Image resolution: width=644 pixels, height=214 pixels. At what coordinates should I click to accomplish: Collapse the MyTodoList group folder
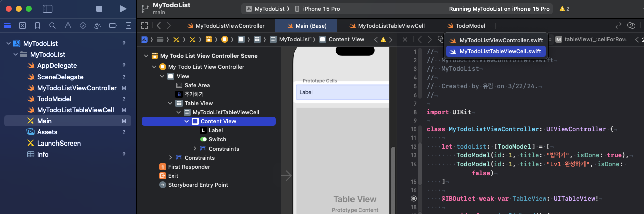tap(15, 55)
